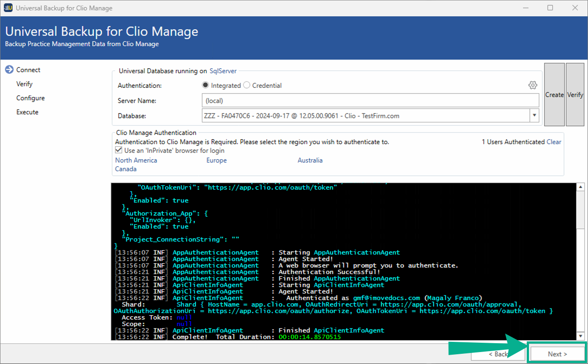Click the log scrollbar down arrow
This screenshot has width=588, height=364.
coord(580,336)
